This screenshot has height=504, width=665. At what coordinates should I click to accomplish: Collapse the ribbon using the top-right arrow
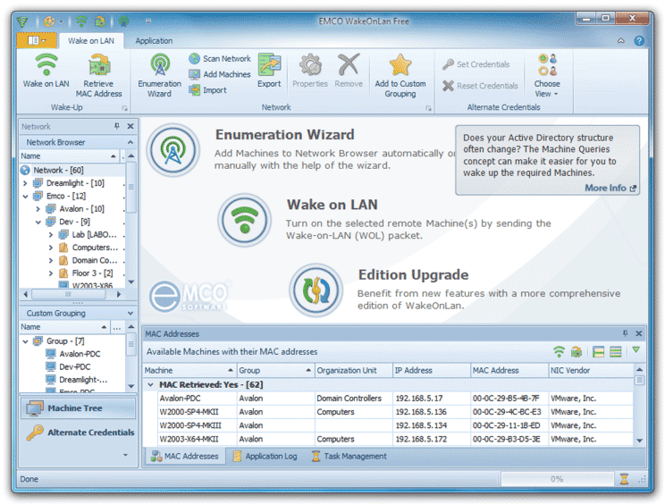click(x=621, y=41)
